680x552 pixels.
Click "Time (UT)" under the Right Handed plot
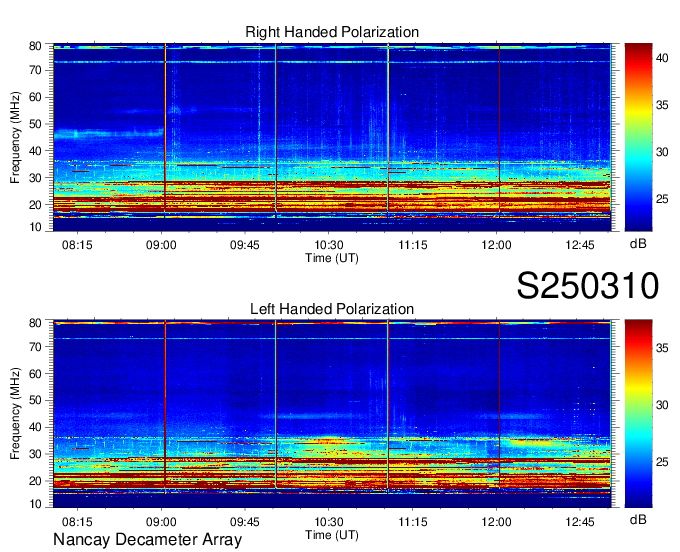332,258
